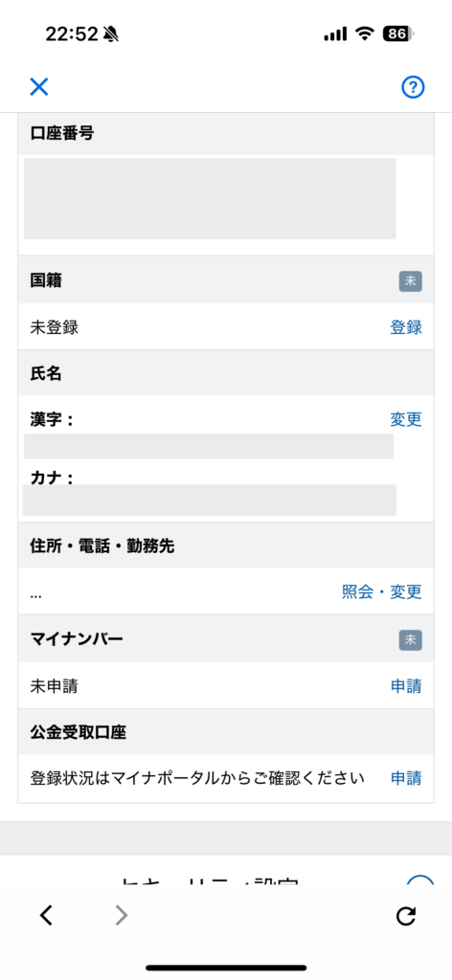Open help via the question mark icon
This screenshot has height=980, width=452.
pyautogui.click(x=413, y=87)
